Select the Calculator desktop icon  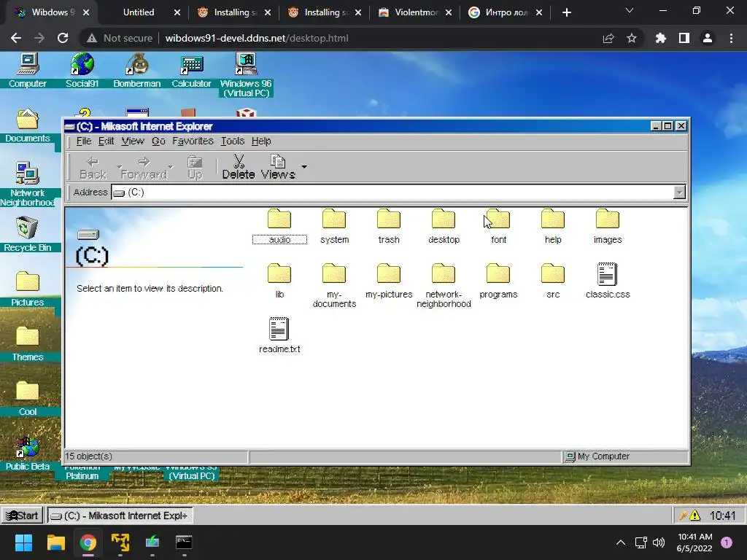tap(192, 71)
